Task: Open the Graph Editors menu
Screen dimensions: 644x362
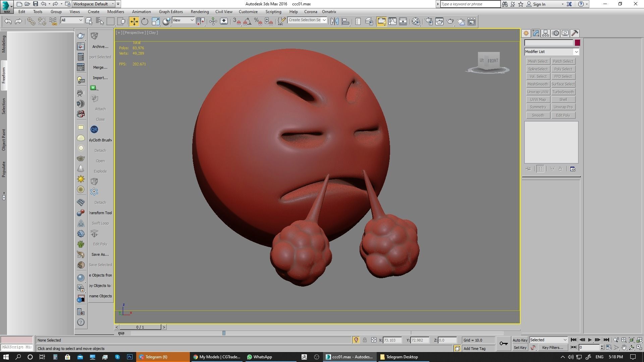Action: click(171, 12)
